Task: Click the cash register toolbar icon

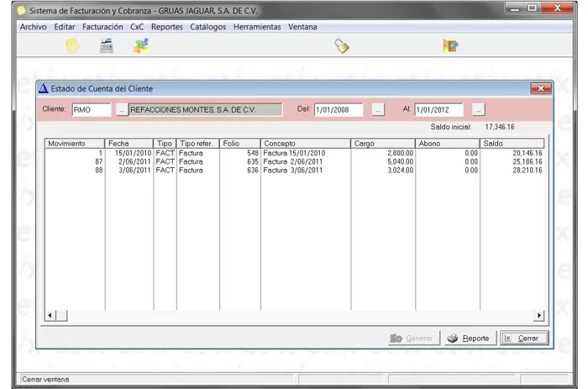Action: tap(107, 46)
